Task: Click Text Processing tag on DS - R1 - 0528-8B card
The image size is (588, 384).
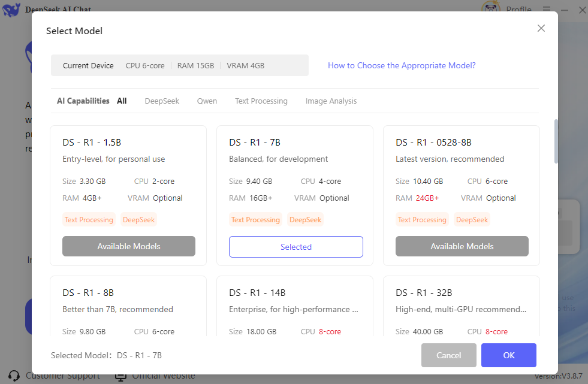Action: (x=422, y=219)
